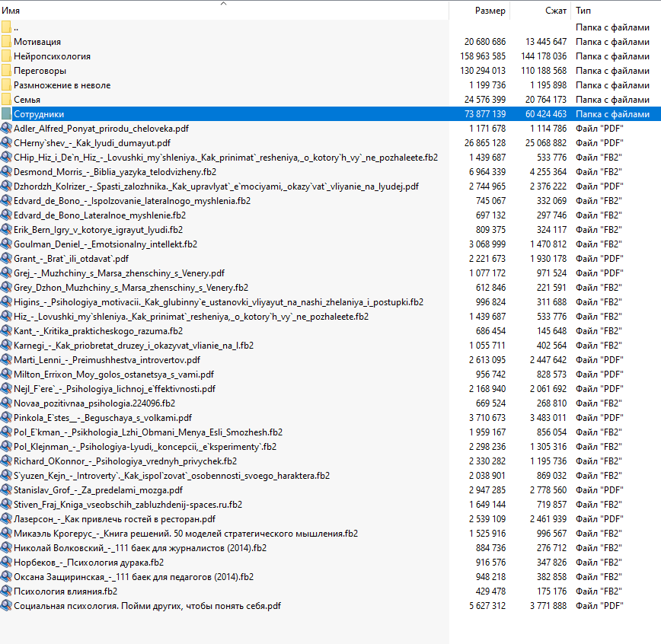661x644 pixels.
Task: Select Stanislav Grof Za predelami mozga.pdf
Action: click(x=97, y=490)
